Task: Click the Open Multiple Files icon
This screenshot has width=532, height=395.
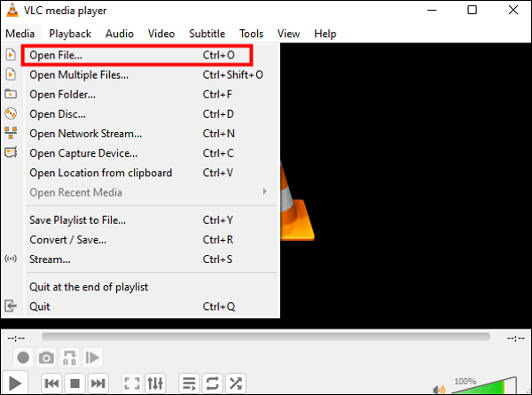Action: coord(11,74)
